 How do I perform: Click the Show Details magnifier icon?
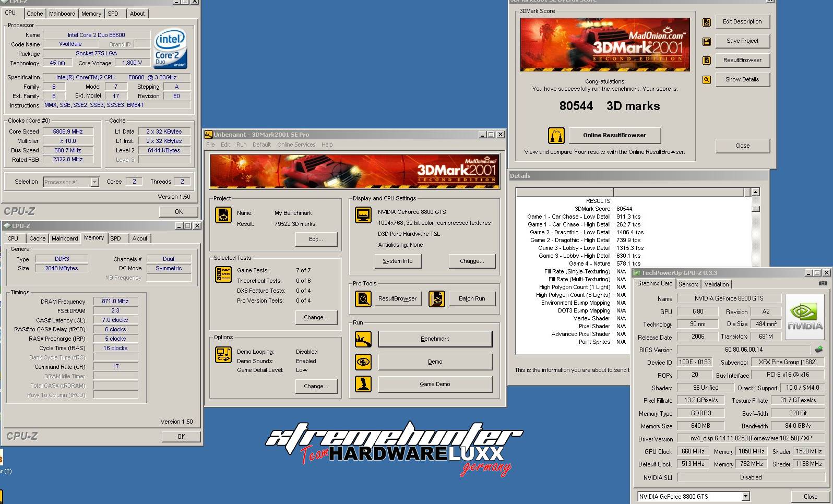706,80
